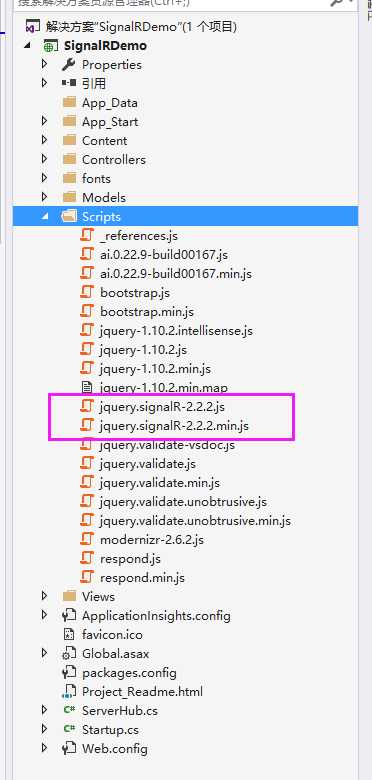Viewport: 372px width, 780px height.
Task: Click the App_Data folder icon
Action: [69, 102]
